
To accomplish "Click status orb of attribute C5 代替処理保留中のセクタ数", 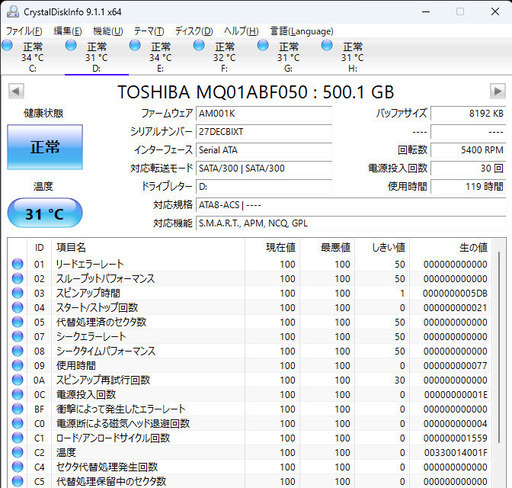I will (x=18, y=481).
